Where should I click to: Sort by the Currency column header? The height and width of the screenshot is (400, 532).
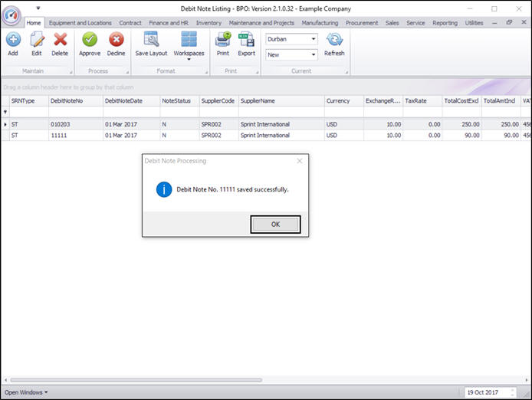(x=344, y=100)
